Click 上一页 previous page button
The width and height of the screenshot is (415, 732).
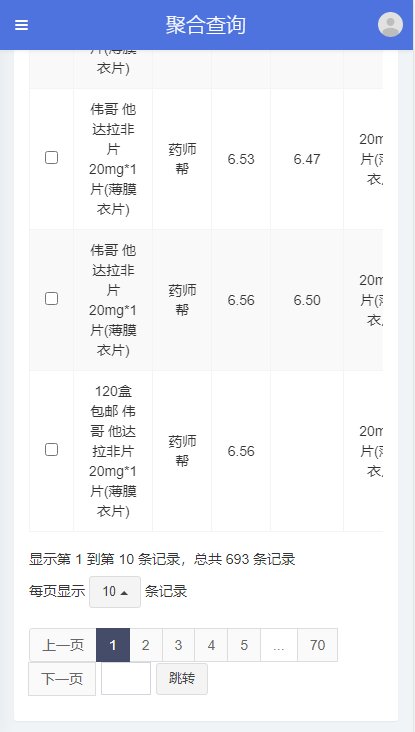[x=63, y=645]
